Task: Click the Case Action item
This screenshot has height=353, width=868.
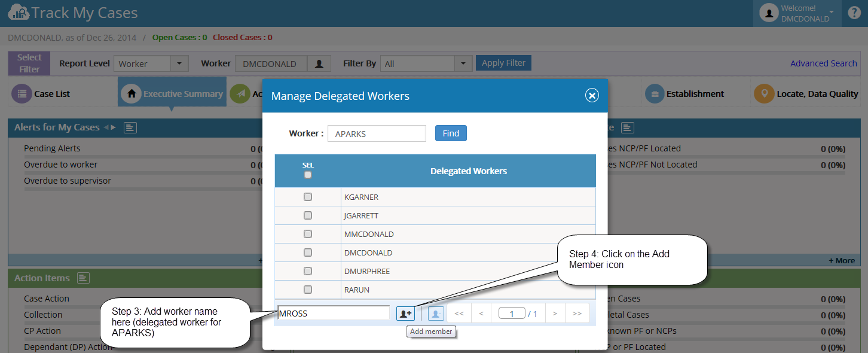Action: pos(47,299)
